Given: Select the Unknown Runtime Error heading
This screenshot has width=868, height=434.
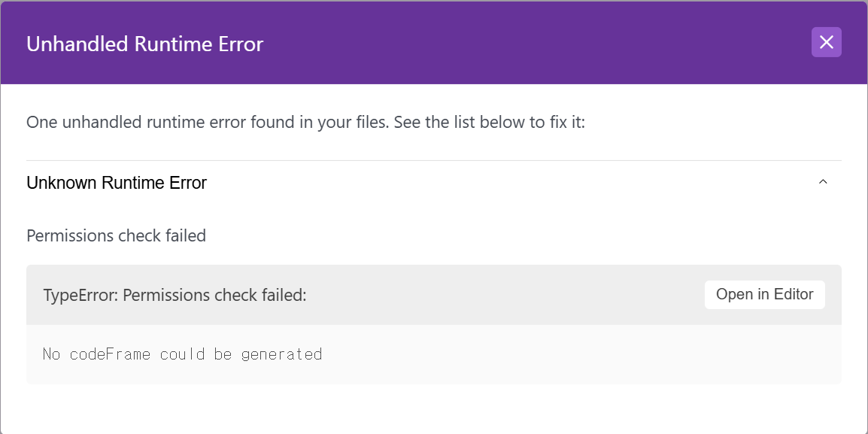Looking at the screenshot, I should tap(117, 183).
